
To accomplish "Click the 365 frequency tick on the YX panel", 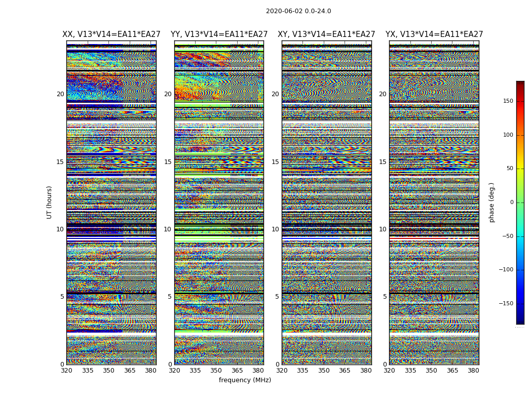I will coord(452,371).
